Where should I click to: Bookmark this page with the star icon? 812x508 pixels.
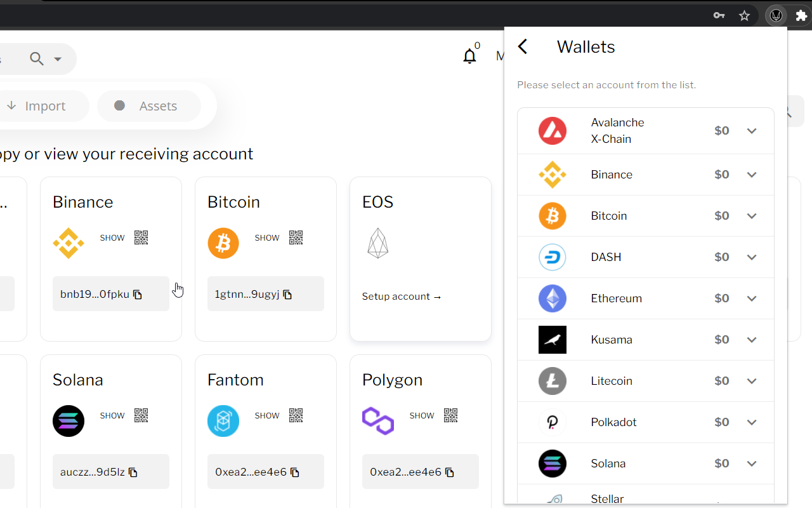point(745,15)
